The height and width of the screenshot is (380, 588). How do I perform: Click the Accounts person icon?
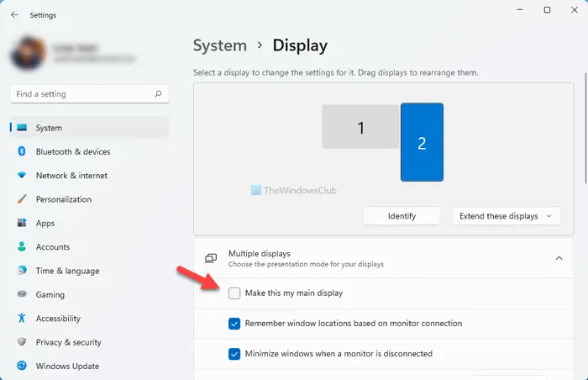coord(22,247)
